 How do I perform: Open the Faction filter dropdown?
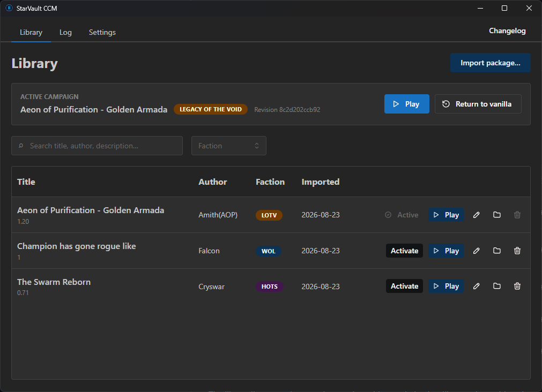tap(229, 146)
